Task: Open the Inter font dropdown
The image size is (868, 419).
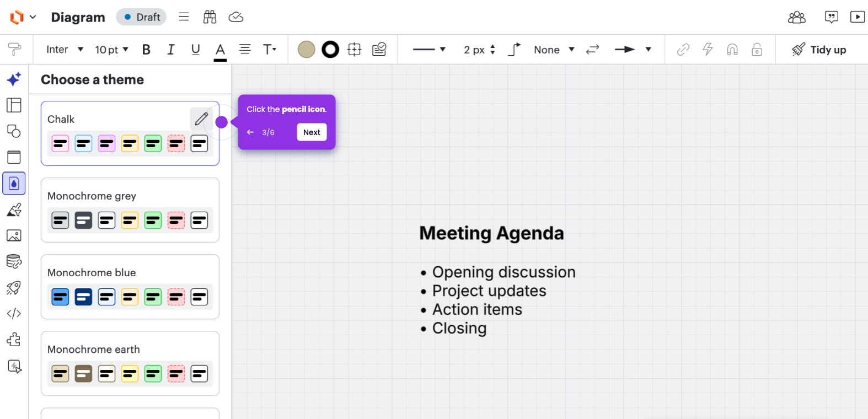Action: pyautogui.click(x=65, y=50)
